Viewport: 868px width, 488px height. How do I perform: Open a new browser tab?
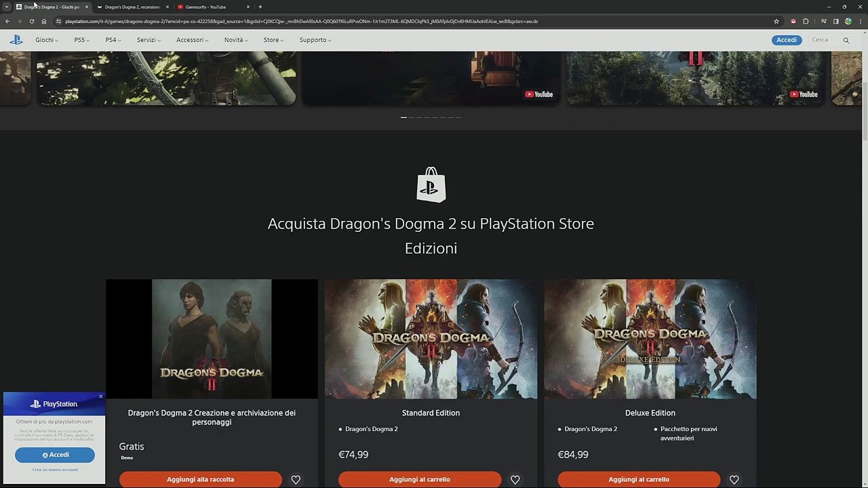(x=260, y=7)
